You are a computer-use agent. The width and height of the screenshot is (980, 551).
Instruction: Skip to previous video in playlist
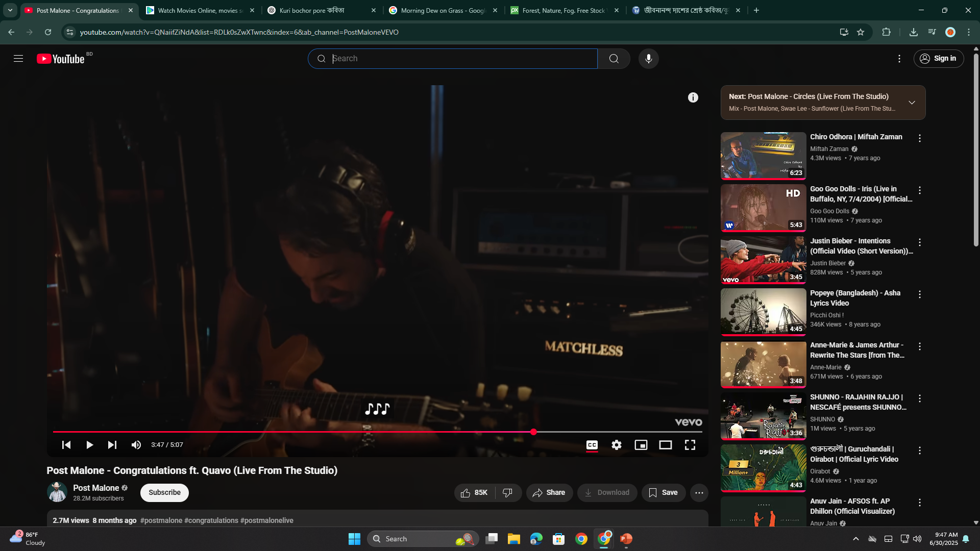tap(66, 445)
